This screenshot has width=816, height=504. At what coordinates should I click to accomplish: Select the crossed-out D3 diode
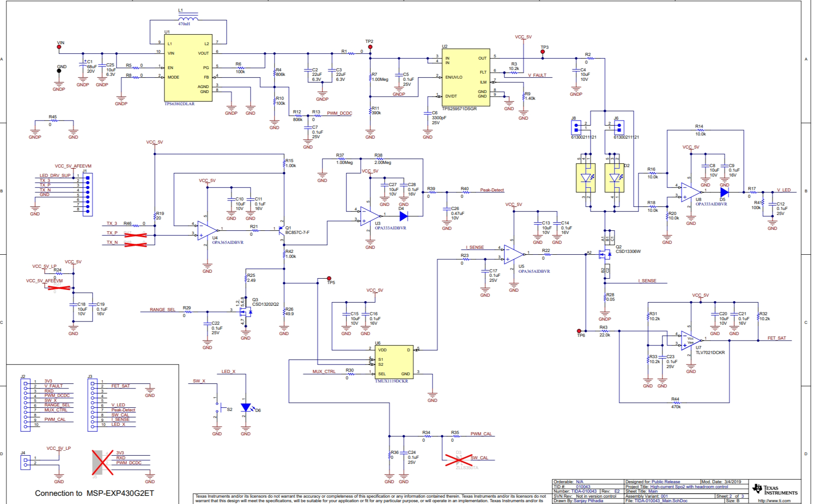[459, 460]
